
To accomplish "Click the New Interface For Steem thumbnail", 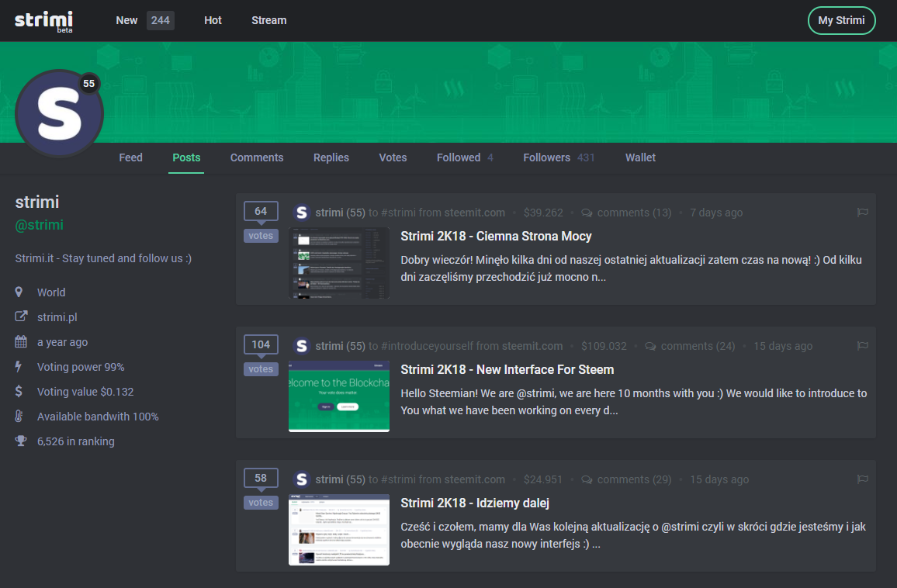I will [x=339, y=396].
